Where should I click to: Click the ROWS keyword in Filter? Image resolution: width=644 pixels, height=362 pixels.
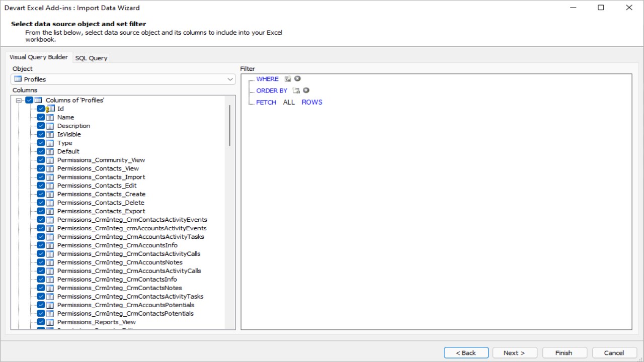[x=312, y=102]
